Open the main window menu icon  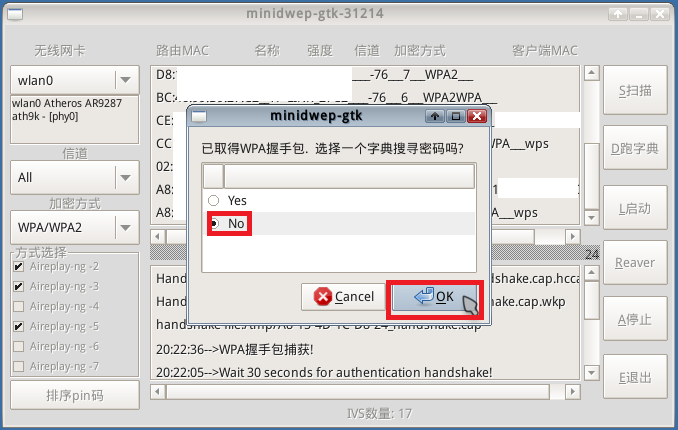coord(15,15)
